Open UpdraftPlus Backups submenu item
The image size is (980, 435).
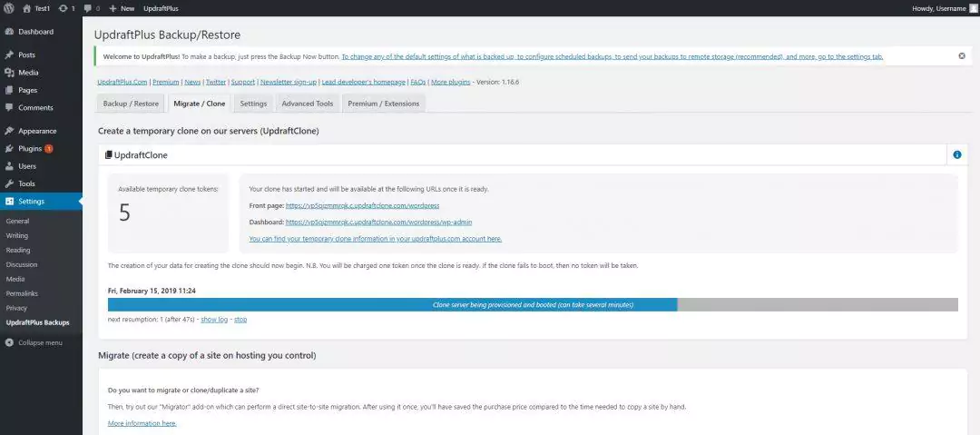click(37, 323)
